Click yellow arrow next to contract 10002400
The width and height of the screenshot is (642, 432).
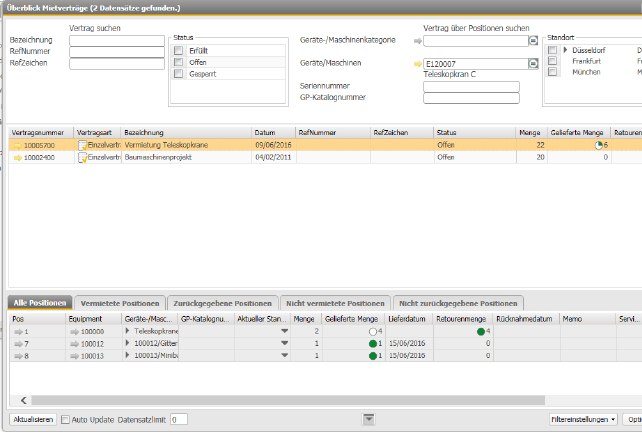17,157
